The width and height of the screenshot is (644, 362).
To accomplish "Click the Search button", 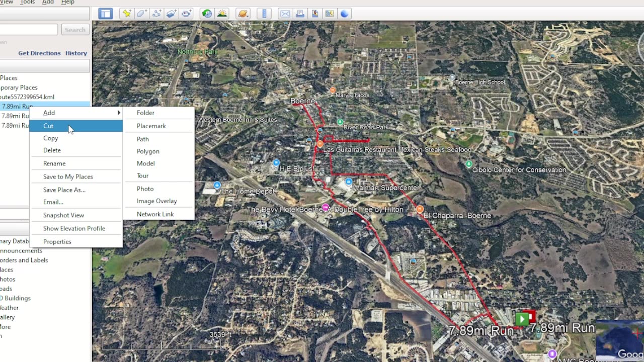I will click(x=75, y=30).
